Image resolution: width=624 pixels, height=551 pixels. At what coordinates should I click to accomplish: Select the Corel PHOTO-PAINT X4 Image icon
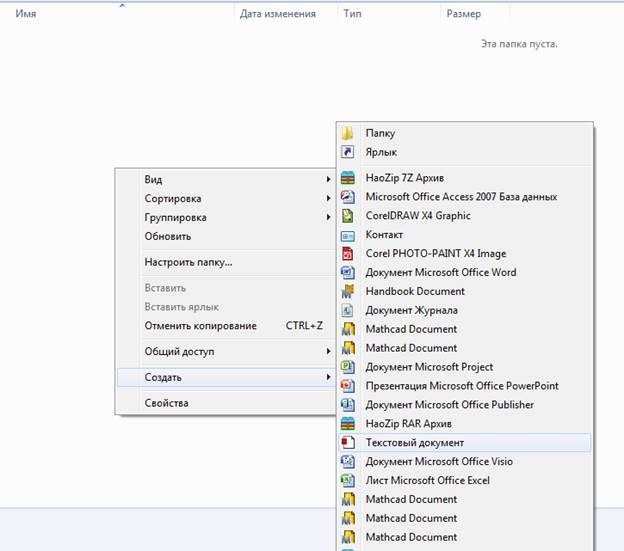click(x=348, y=253)
